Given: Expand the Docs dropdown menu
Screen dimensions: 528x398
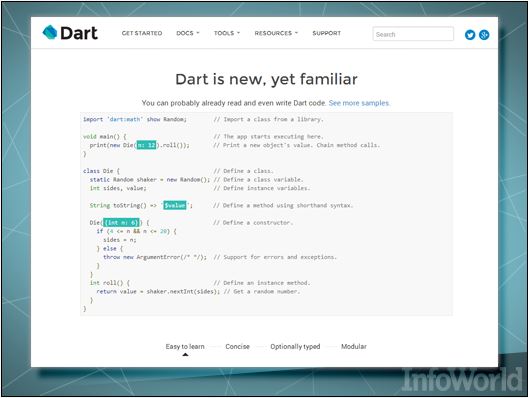Looking at the screenshot, I should coord(188,33).
